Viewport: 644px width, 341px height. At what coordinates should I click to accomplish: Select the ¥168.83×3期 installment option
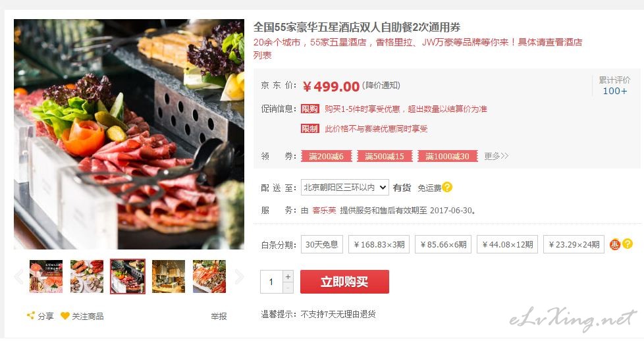point(379,244)
